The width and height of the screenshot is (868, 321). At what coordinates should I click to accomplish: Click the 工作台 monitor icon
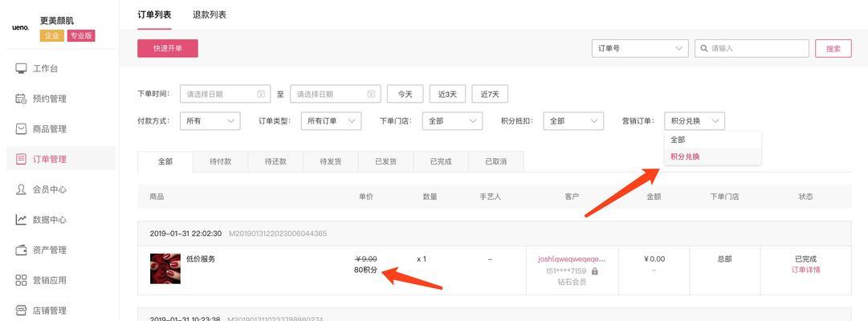pyautogui.click(x=21, y=69)
